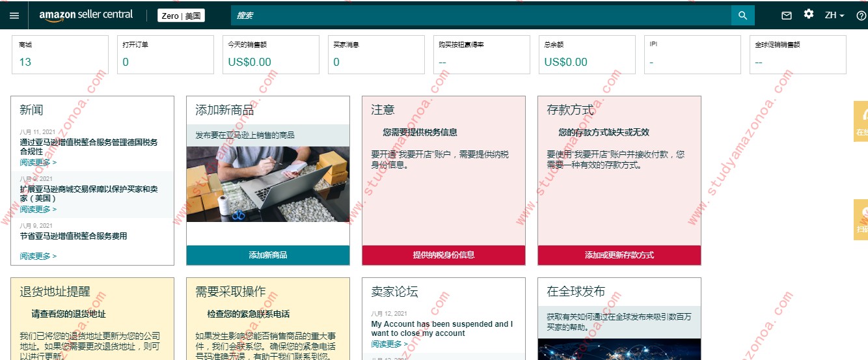Click the 在全球发布 card title
Image resolution: width=868 pixels, height=360 pixels.
pos(576,292)
